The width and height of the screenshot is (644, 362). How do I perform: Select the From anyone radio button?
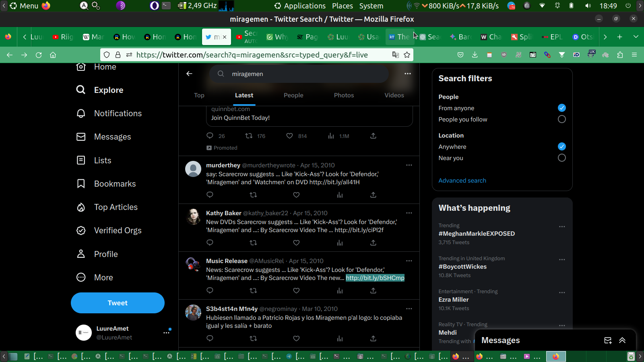(x=562, y=108)
